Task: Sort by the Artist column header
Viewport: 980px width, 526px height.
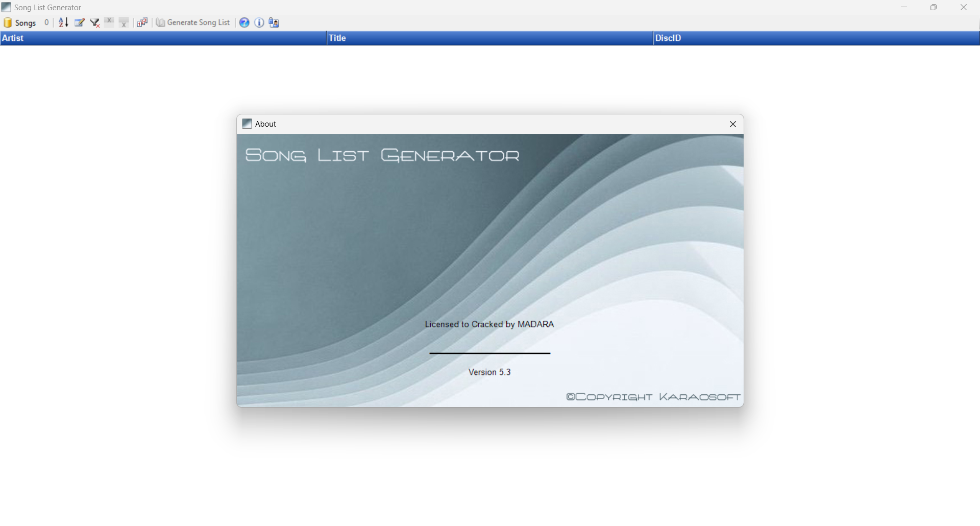Action: (x=163, y=38)
